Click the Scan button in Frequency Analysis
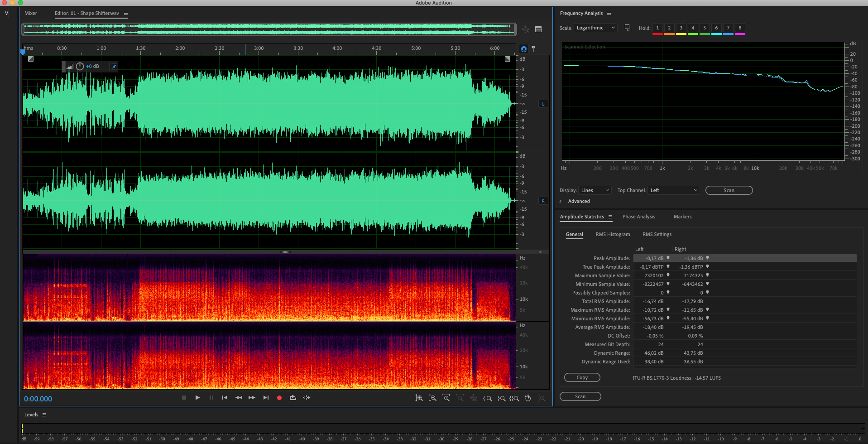Viewport: 868px width, 444px height. coord(729,190)
